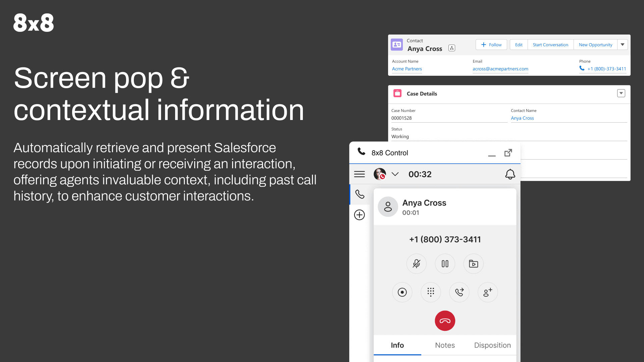Click the caller number +1 (800) 373-3411
Image resolution: width=644 pixels, height=362 pixels.
[445, 239]
